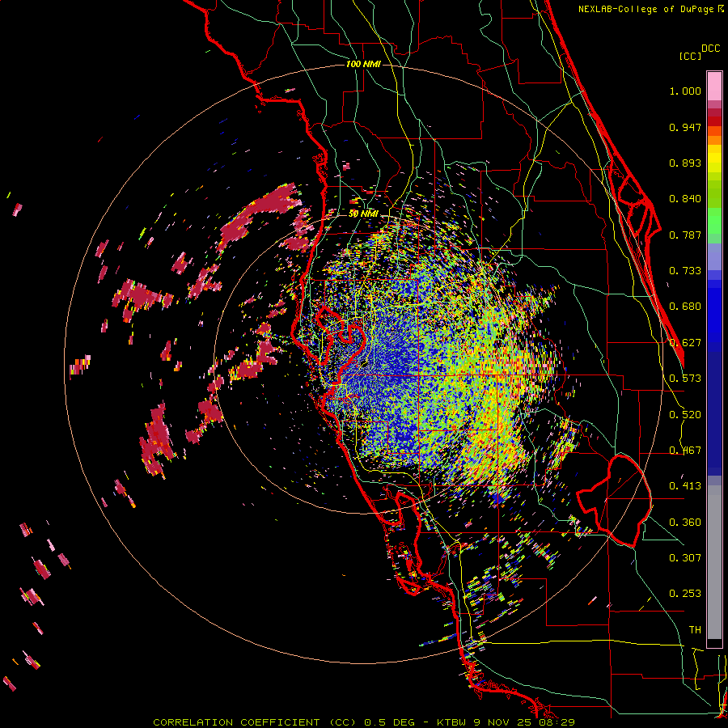Select the 0.893 value on the scale
This screenshot has width=728, height=728.
tap(685, 163)
